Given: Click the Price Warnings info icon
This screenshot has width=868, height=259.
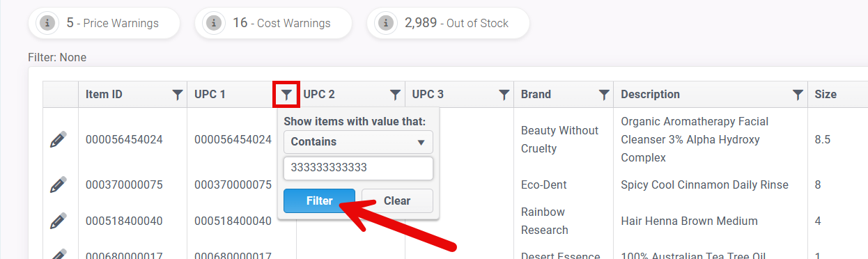Looking at the screenshot, I should click(47, 23).
